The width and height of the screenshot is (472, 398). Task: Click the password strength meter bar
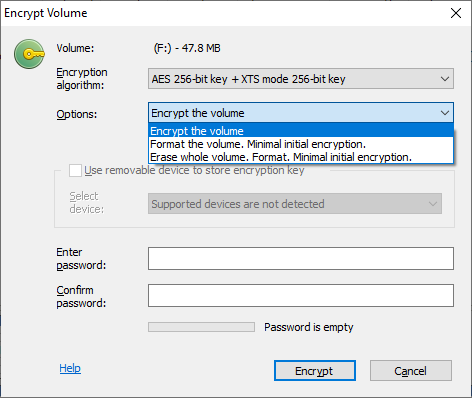[x=201, y=327]
